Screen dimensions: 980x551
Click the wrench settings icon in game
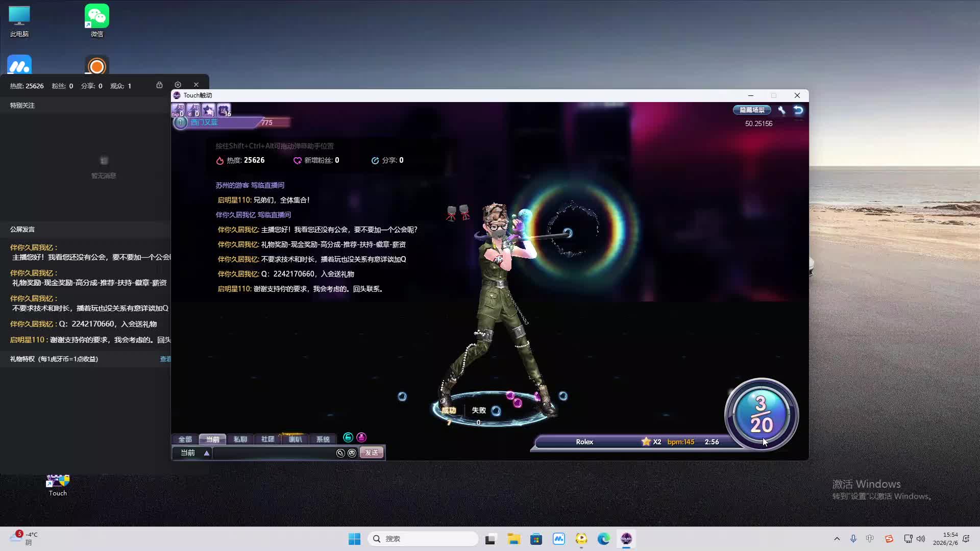click(x=781, y=110)
